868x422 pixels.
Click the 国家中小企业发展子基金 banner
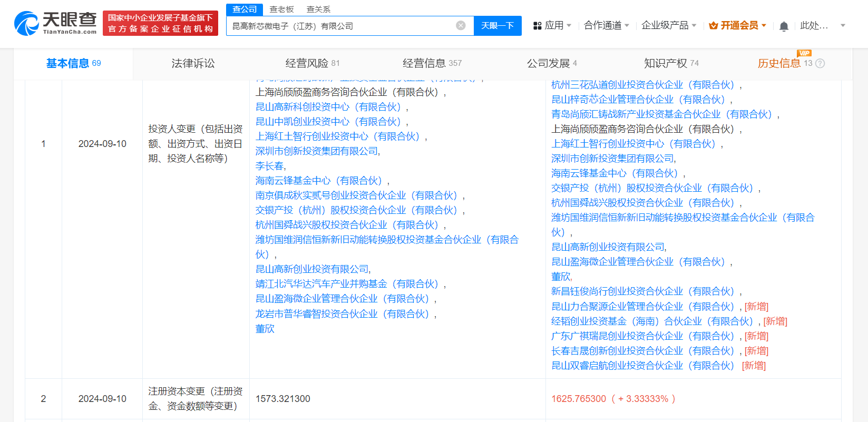pyautogui.click(x=160, y=23)
